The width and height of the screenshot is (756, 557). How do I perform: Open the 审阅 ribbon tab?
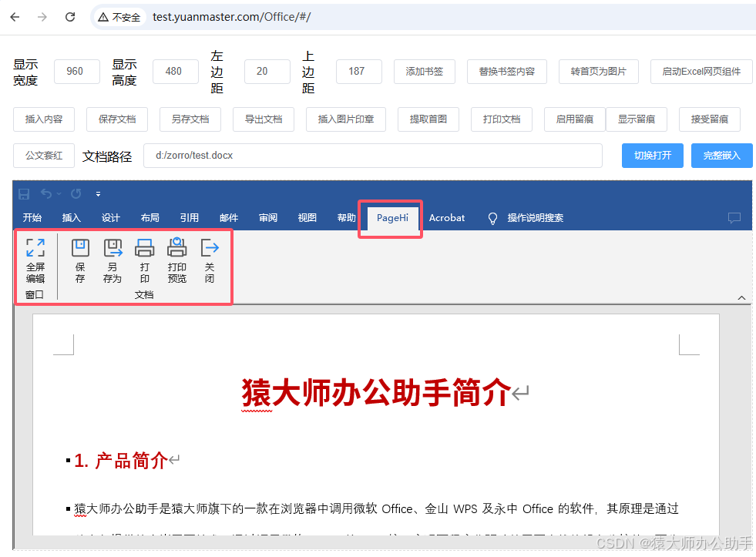(267, 218)
